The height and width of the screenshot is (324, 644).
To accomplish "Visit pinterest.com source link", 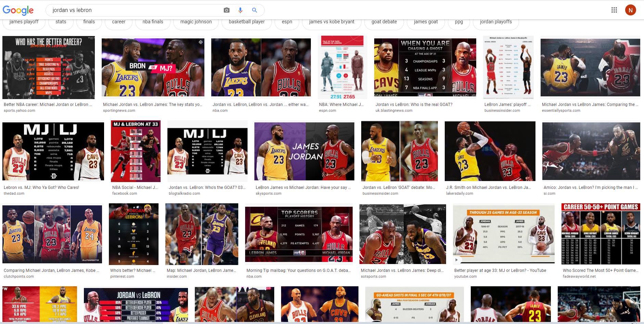I will click(x=122, y=276).
